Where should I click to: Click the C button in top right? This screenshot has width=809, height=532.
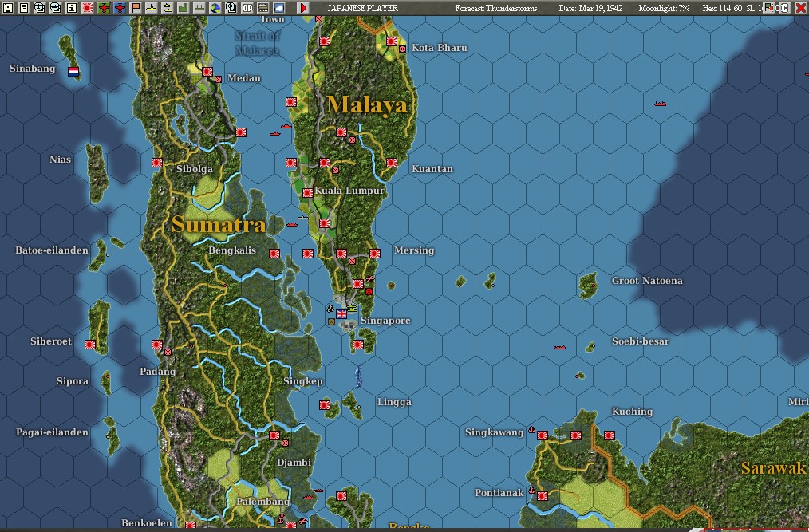(x=784, y=8)
